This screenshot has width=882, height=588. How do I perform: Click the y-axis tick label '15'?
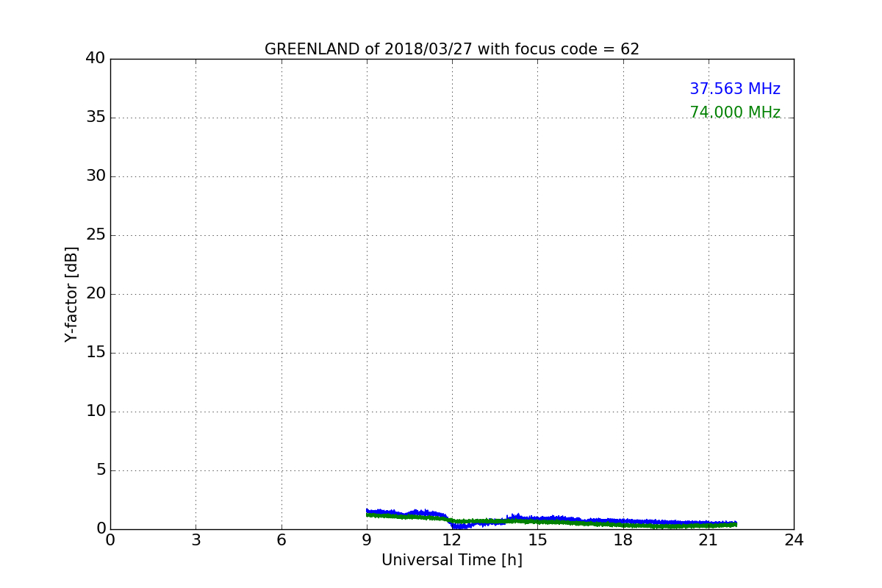tap(96, 352)
